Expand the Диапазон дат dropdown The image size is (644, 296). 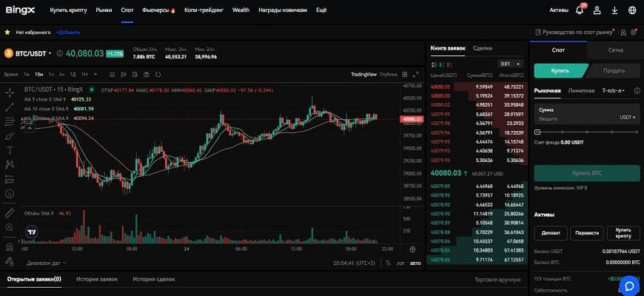46,263
